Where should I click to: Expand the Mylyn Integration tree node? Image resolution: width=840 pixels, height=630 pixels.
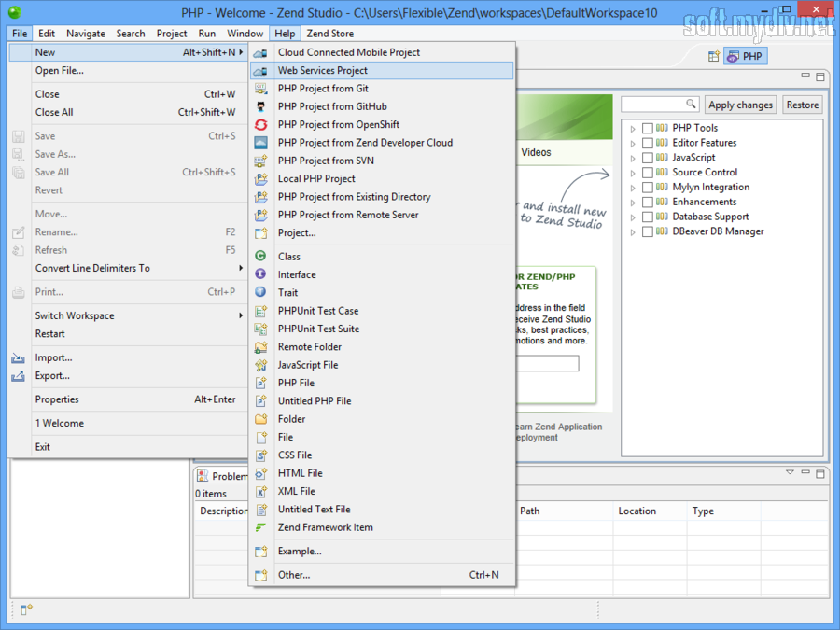click(x=633, y=188)
